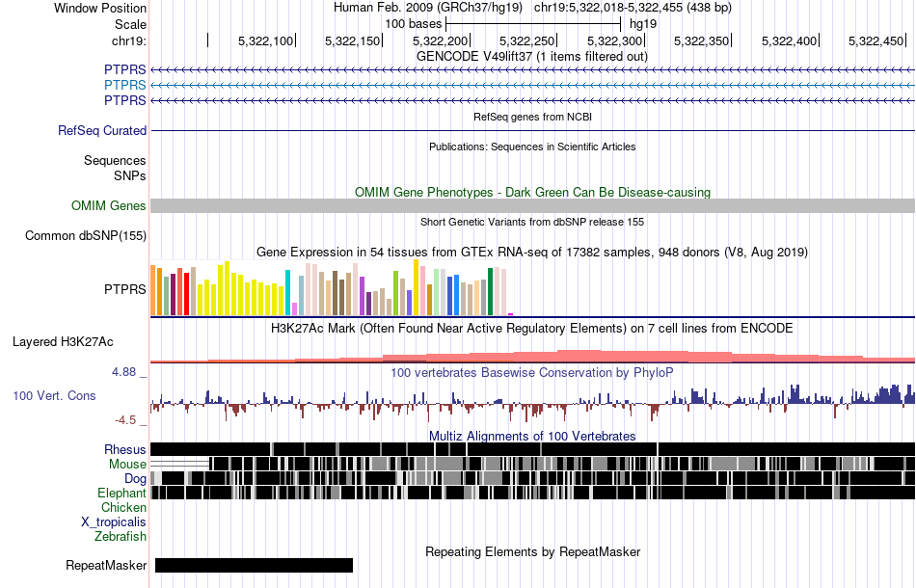This screenshot has width=916, height=588.
Task: Open Repeating Elements by RepeatMasker title
Action: 533,551
